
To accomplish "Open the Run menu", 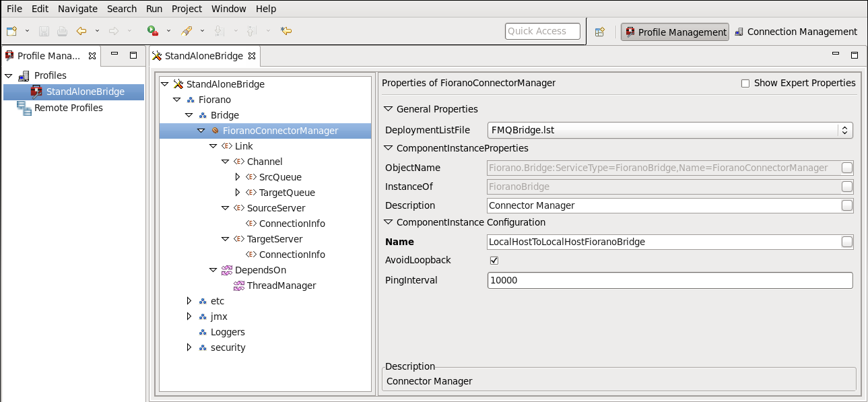I will click(154, 9).
